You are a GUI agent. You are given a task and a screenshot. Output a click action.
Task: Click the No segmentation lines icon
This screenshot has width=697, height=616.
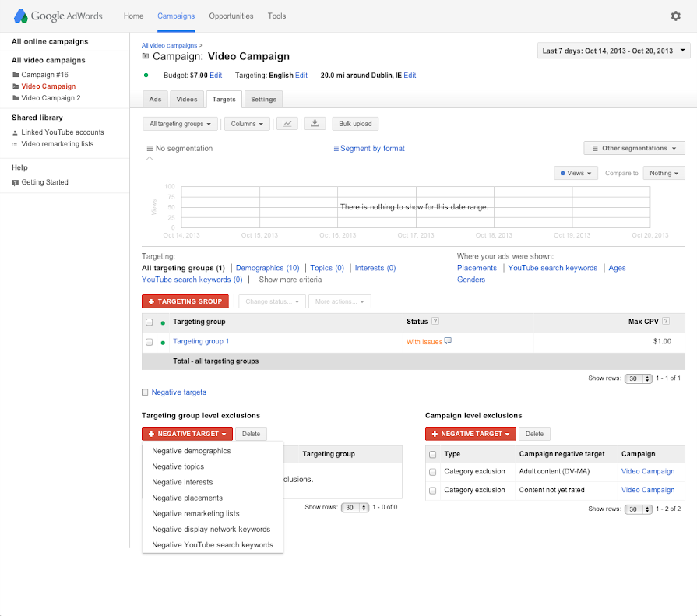(150, 149)
